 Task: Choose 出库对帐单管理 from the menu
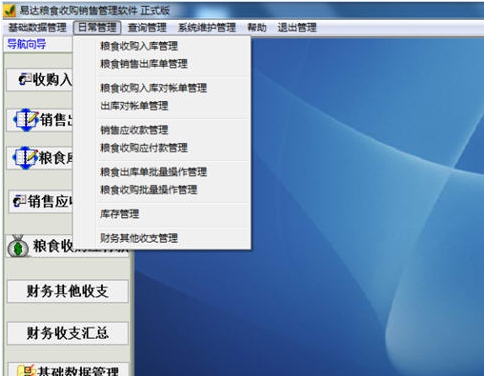[x=134, y=106]
